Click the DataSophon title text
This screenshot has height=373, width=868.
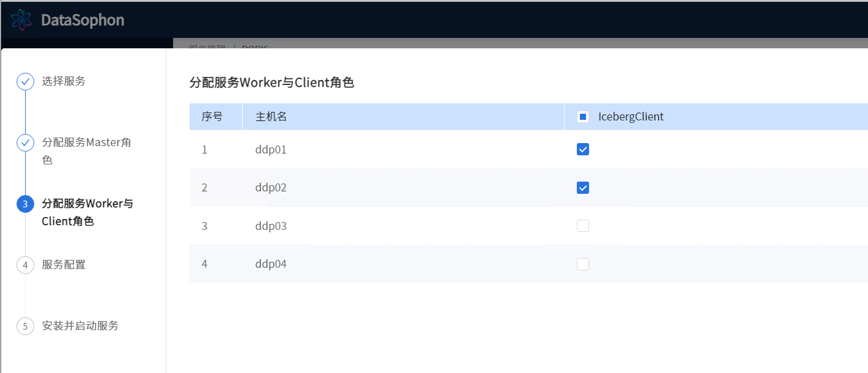point(83,20)
